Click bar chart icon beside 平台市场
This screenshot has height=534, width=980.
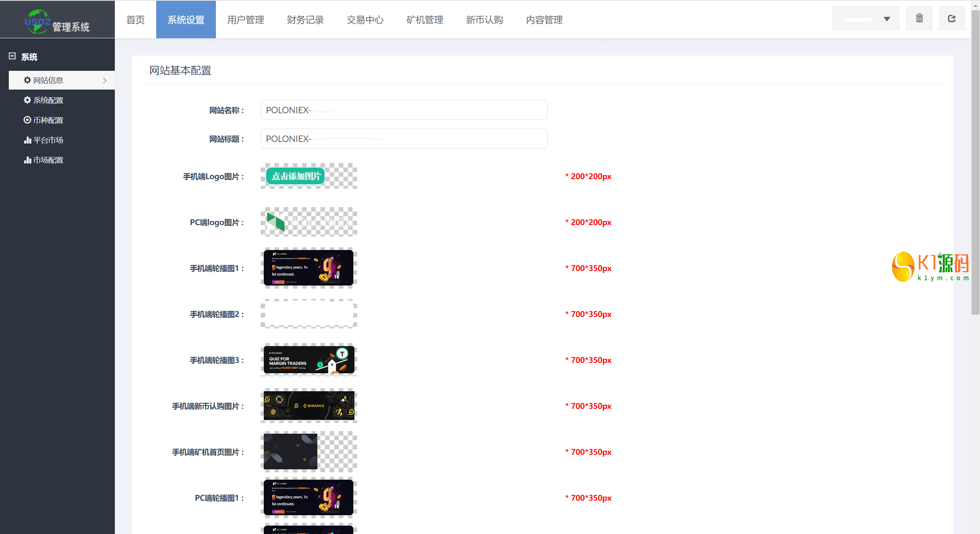[27, 140]
